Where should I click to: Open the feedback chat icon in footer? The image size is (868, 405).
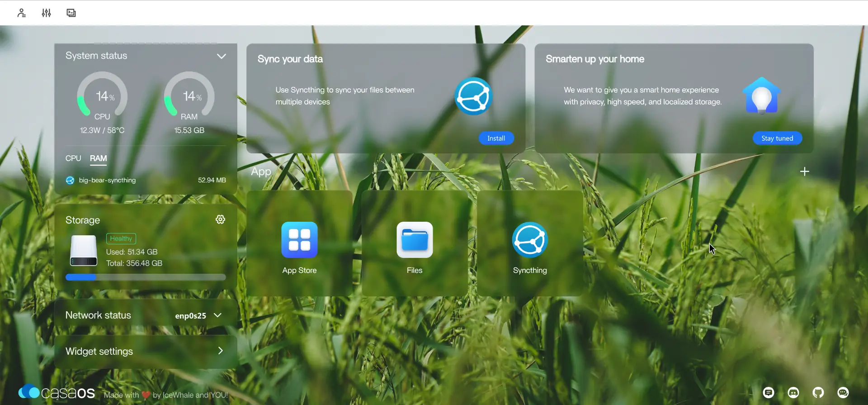tap(769, 392)
